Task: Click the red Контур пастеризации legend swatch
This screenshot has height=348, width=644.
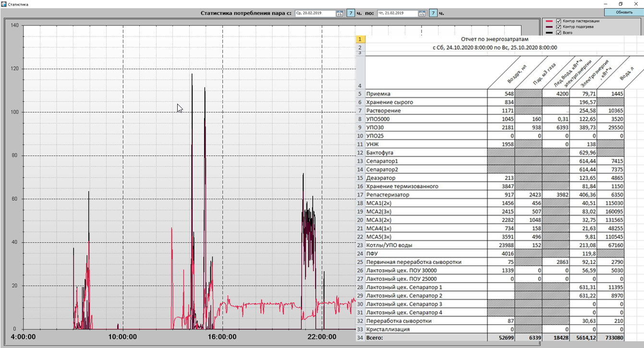Action: click(549, 21)
